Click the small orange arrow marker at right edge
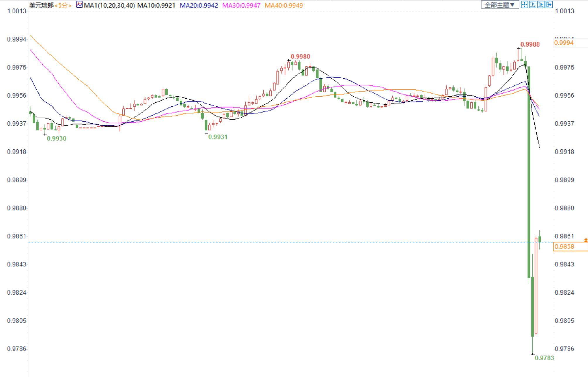Viewport: 588px width, 377px height. 586,240
